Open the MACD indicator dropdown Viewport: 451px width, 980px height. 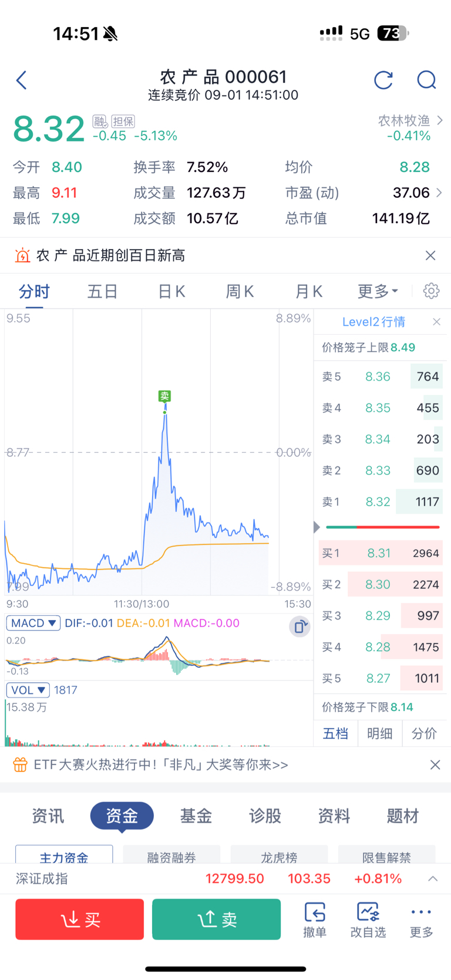click(x=33, y=623)
